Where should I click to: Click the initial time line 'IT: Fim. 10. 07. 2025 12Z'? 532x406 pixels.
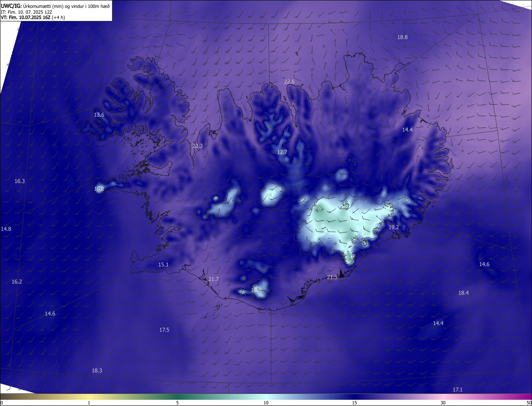tap(26, 12)
